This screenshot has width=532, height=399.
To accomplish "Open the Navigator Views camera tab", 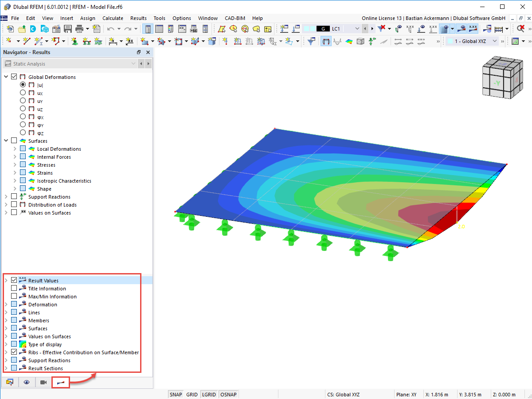I will [43, 382].
